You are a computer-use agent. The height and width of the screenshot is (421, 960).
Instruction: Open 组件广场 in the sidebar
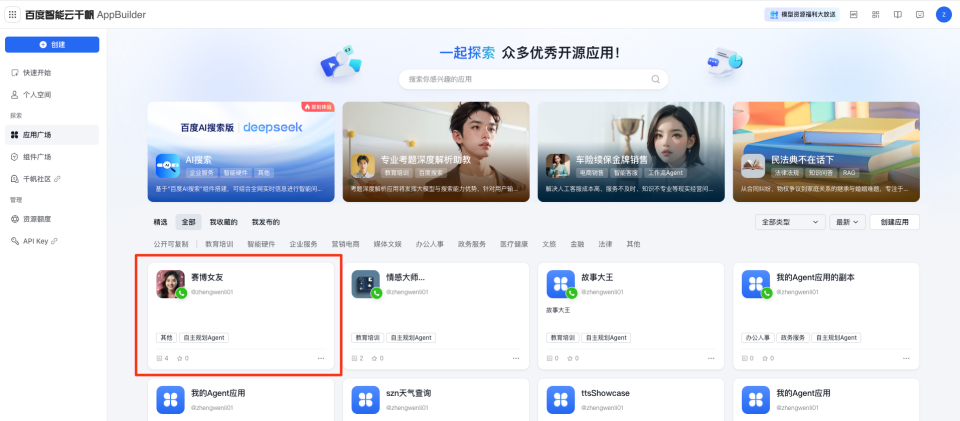click(x=52, y=157)
